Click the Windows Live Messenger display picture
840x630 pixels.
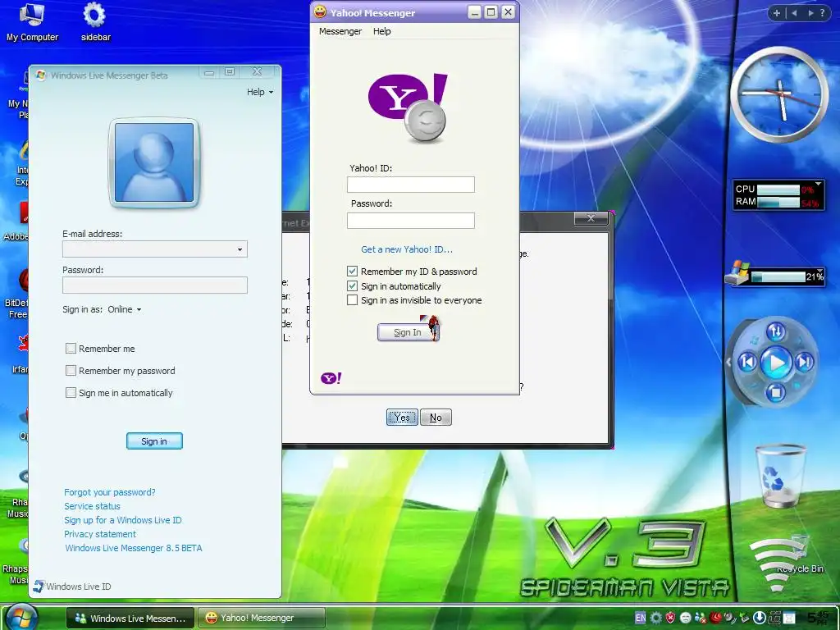[154, 162]
